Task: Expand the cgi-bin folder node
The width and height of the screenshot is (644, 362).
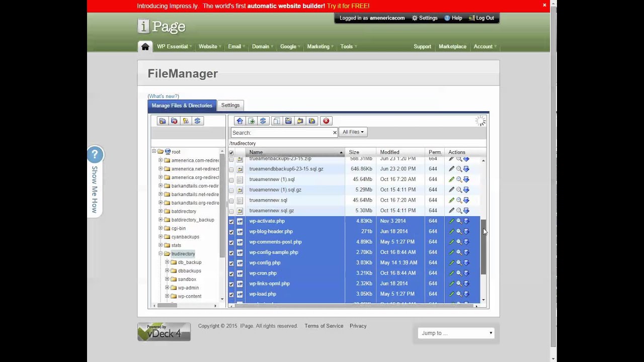Action: click(160, 228)
